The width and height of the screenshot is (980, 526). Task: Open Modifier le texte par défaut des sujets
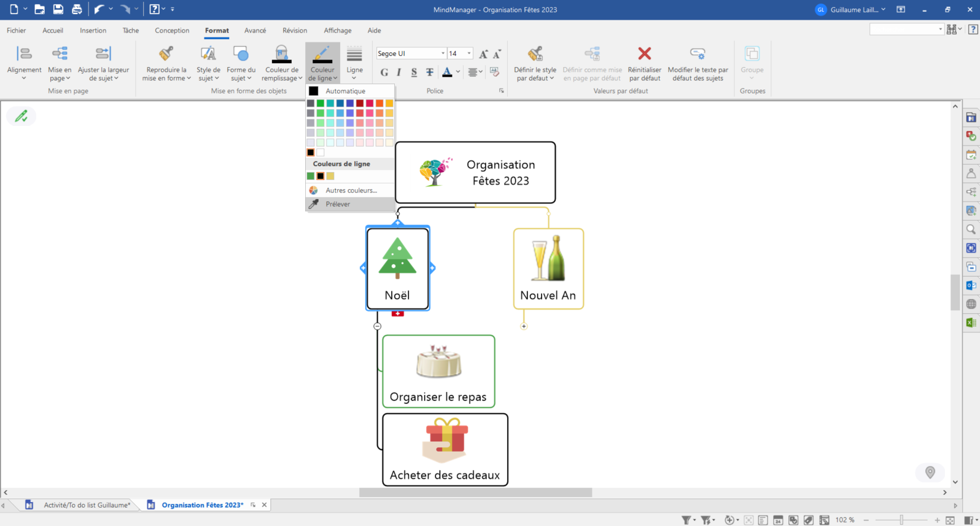(698, 54)
